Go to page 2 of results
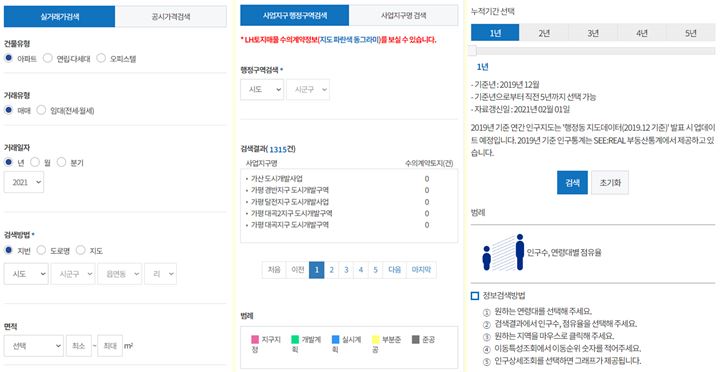The height and width of the screenshot is (372, 720). click(x=332, y=270)
